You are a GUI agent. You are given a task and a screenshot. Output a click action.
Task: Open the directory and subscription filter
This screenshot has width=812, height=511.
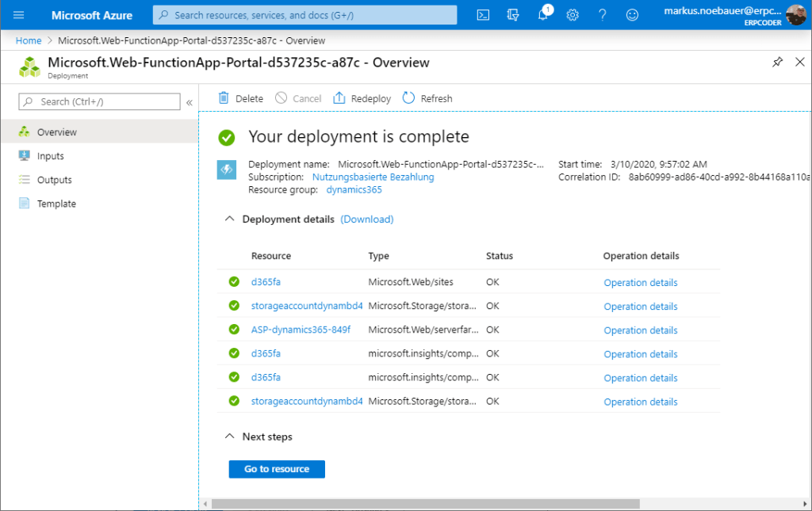pos(512,14)
